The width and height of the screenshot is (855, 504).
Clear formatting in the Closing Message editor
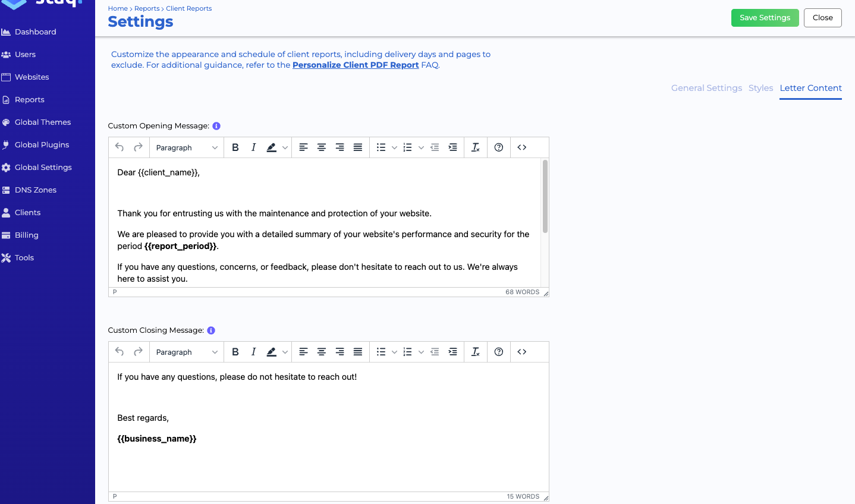475,352
